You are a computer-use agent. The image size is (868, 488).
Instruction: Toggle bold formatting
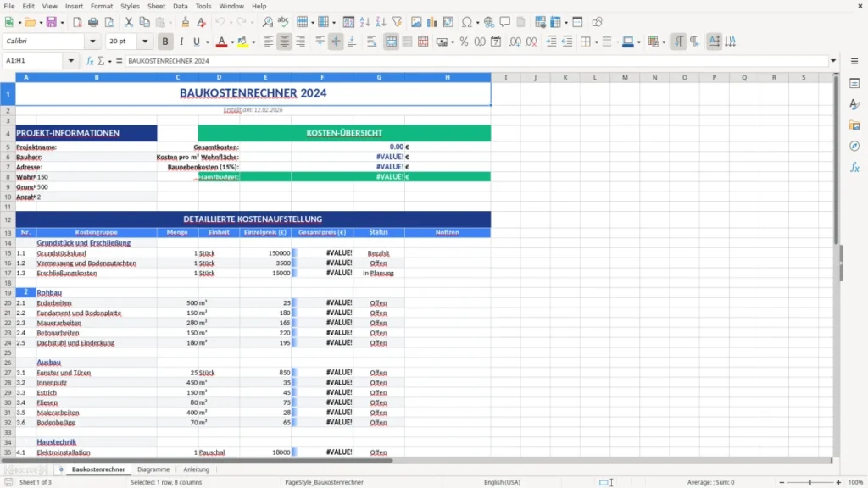coord(165,42)
